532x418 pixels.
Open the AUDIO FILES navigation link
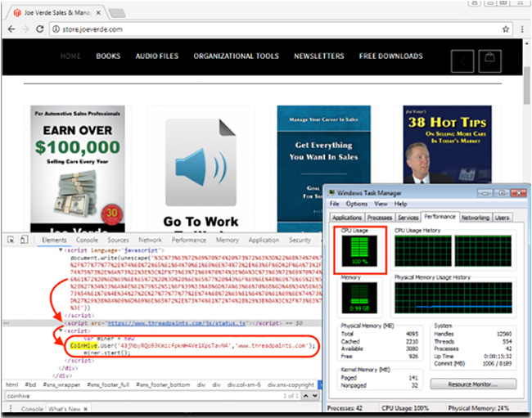tap(157, 56)
